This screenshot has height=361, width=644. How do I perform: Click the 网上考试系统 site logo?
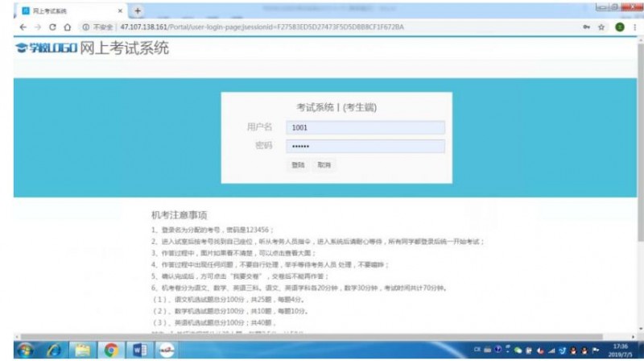click(93, 48)
